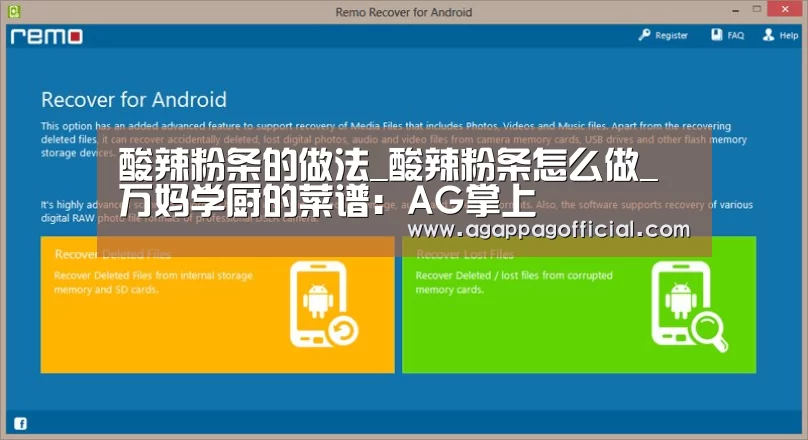This screenshot has height=440, width=808.
Task: Minimize the Remo Recover window
Action: tap(735, 10)
